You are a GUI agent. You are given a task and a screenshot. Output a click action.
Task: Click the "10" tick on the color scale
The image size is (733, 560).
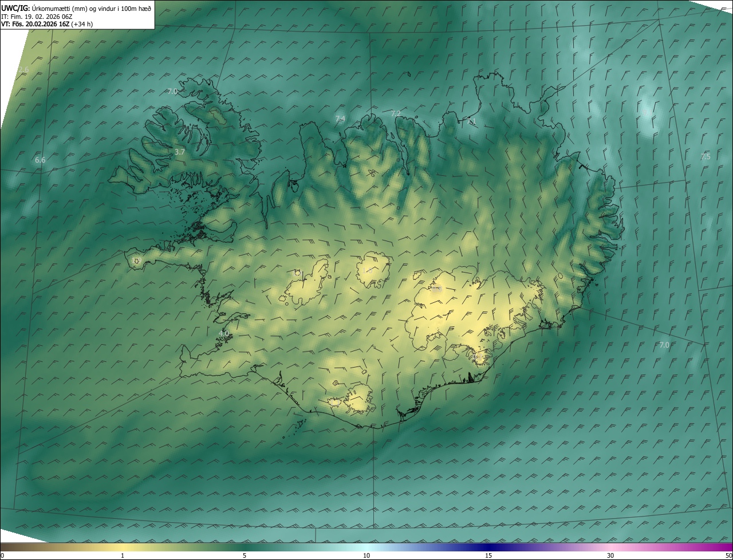366,555
